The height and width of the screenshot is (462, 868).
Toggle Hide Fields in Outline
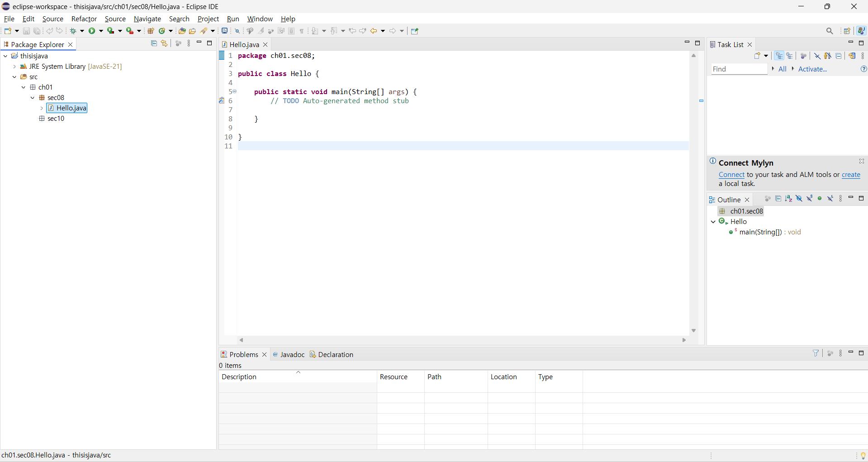click(799, 199)
